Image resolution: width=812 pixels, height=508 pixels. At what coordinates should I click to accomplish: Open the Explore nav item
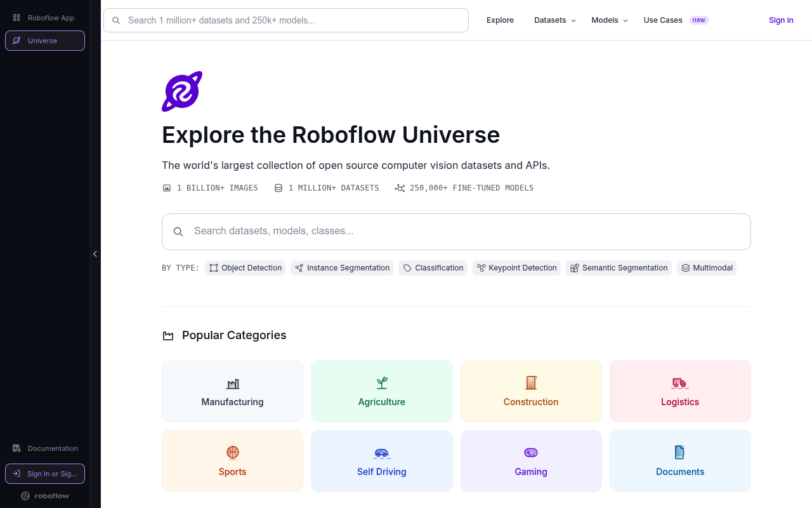pyautogui.click(x=500, y=20)
